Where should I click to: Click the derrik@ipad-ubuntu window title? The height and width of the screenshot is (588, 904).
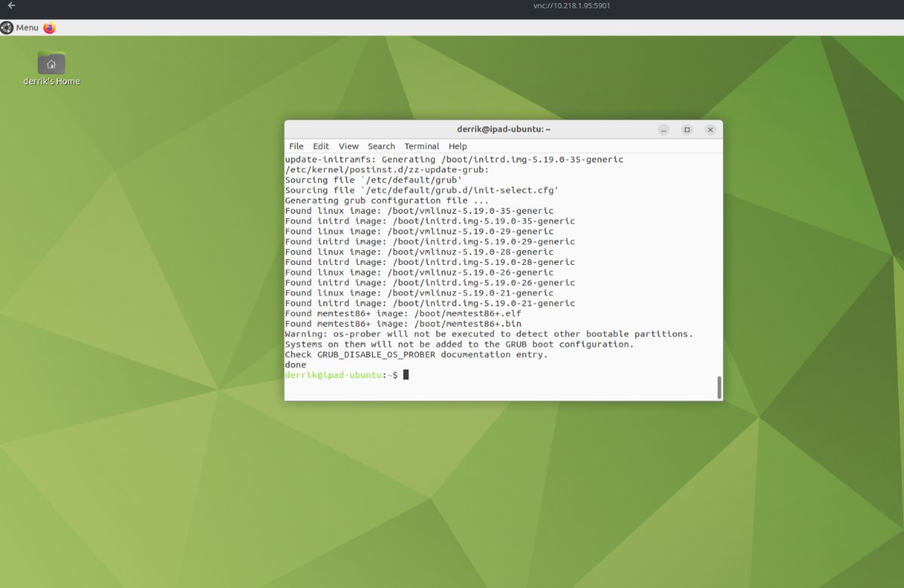click(x=503, y=129)
